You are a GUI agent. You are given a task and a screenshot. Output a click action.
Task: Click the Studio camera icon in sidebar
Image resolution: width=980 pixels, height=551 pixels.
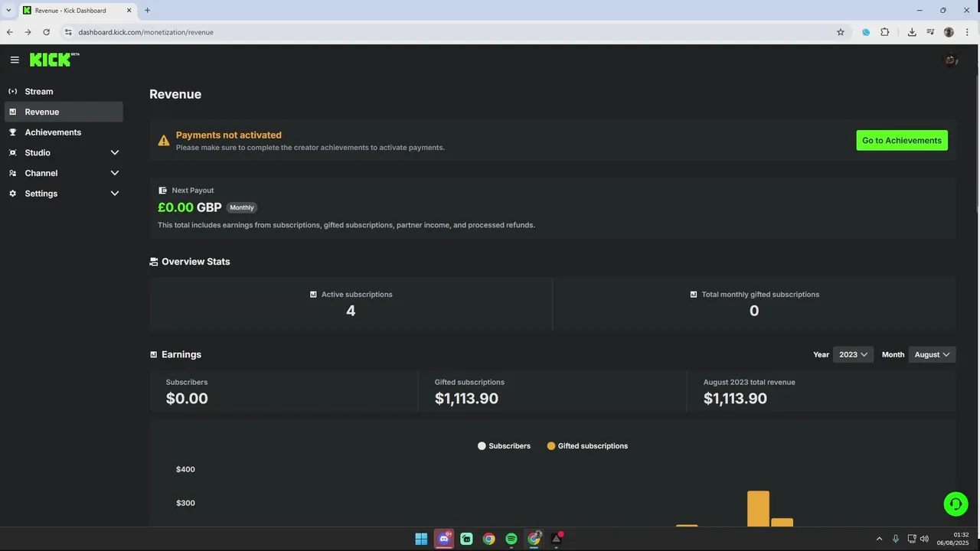[13, 153]
